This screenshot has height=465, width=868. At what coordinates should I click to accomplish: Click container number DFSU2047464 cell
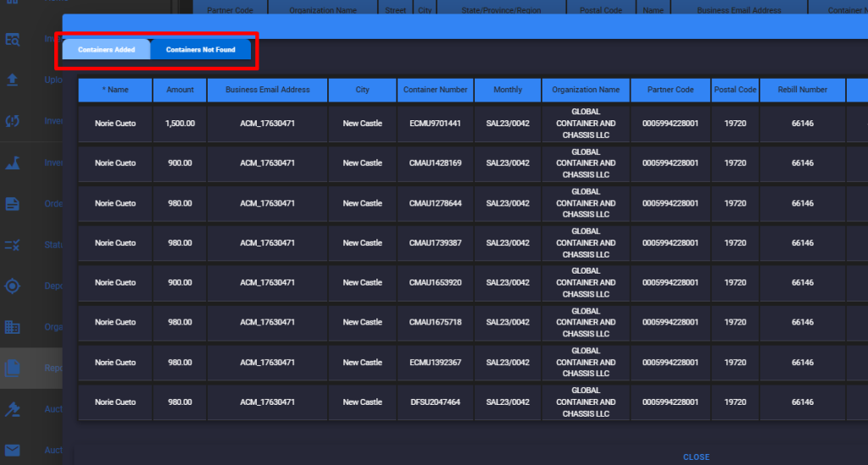435,402
